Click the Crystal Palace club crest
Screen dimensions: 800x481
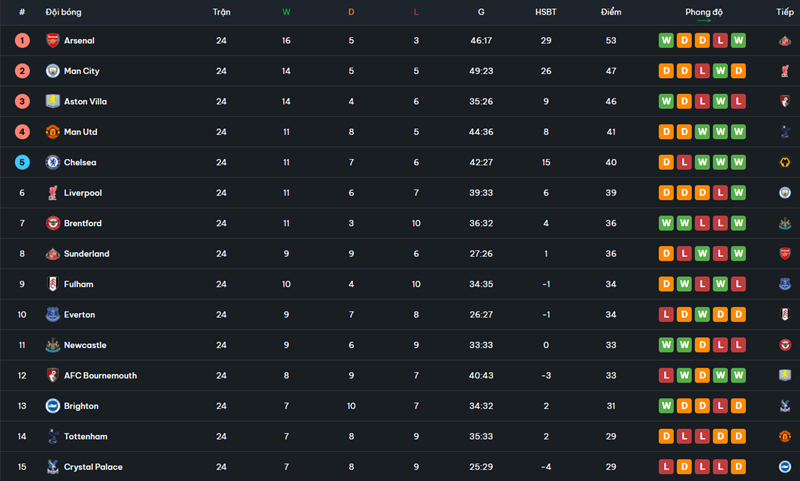point(52,467)
